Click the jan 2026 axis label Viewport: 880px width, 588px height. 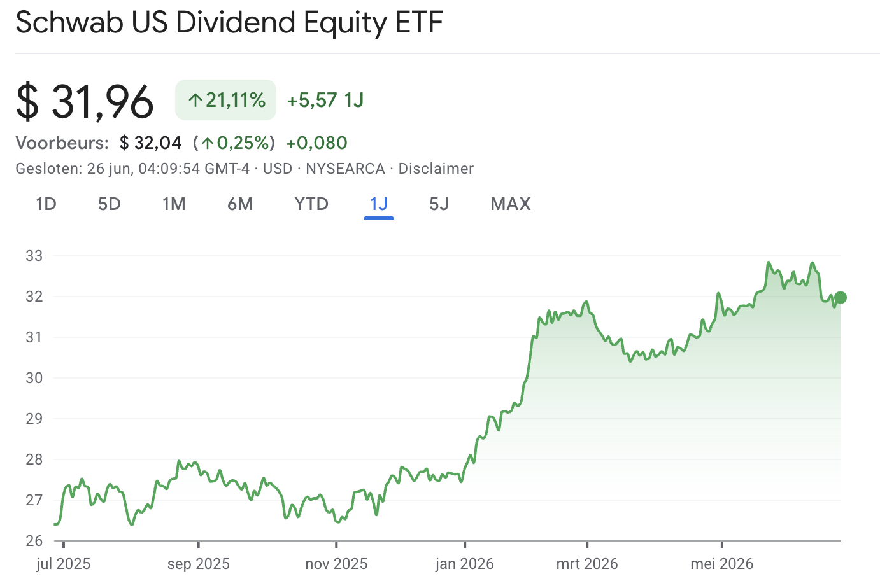tap(465, 564)
